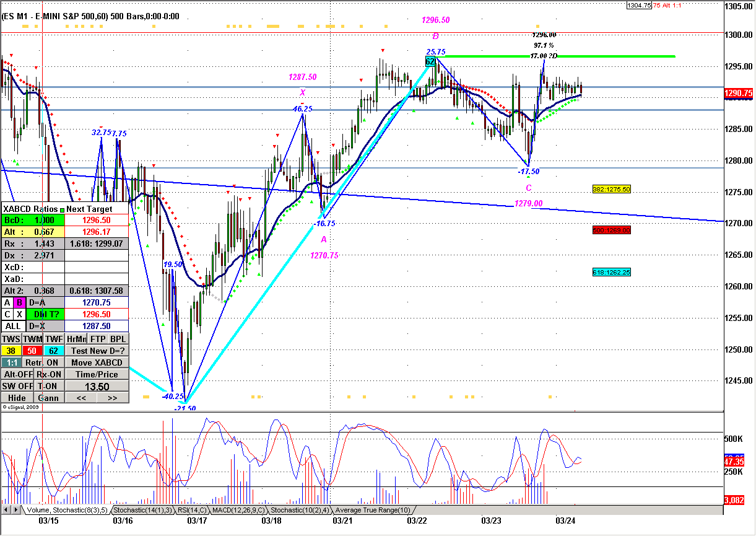Select the yellow 38 retracement swatch

tap(12, 351)
